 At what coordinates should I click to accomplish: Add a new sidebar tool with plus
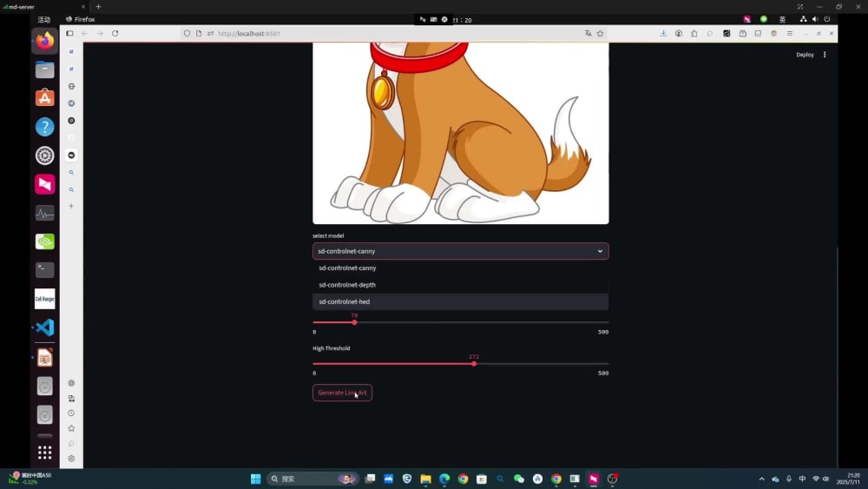click(x=71, y=206)
